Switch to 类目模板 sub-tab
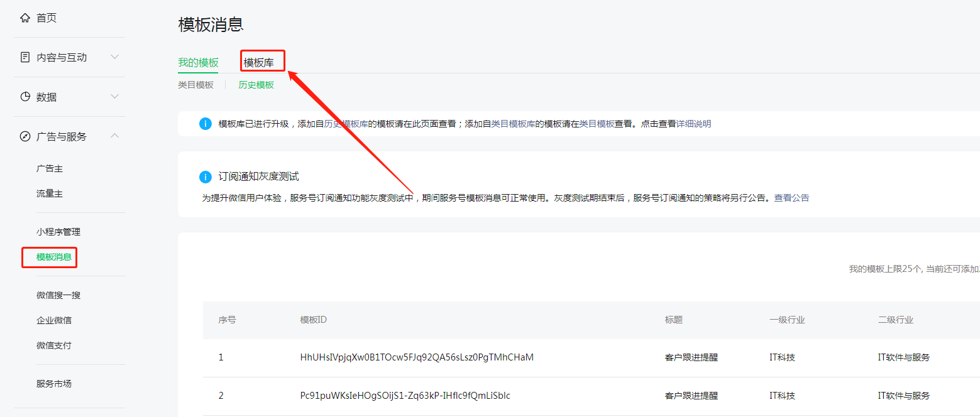Image resolution: width=980 pixels, height=417 pixels. click(195, 85)
